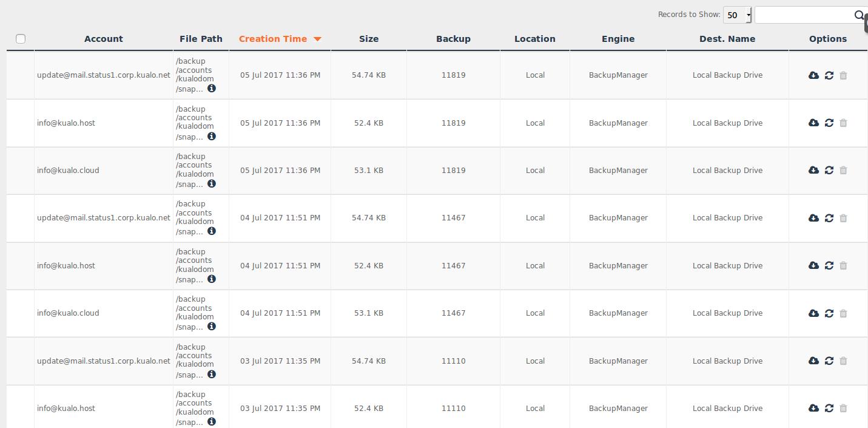
Task: Open the Records to Show dropdown
Action: [x=737, y=15]
